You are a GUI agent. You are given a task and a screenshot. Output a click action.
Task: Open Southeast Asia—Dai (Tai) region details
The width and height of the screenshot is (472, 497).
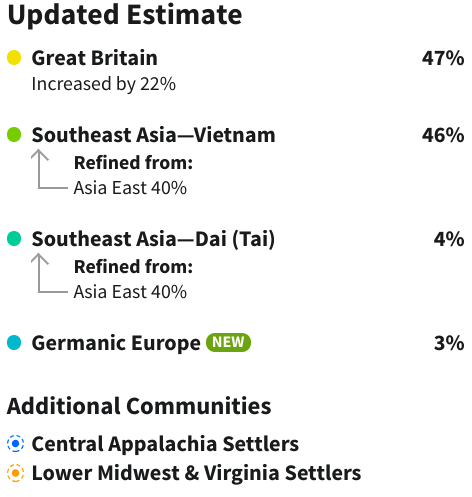pos(153,239)
